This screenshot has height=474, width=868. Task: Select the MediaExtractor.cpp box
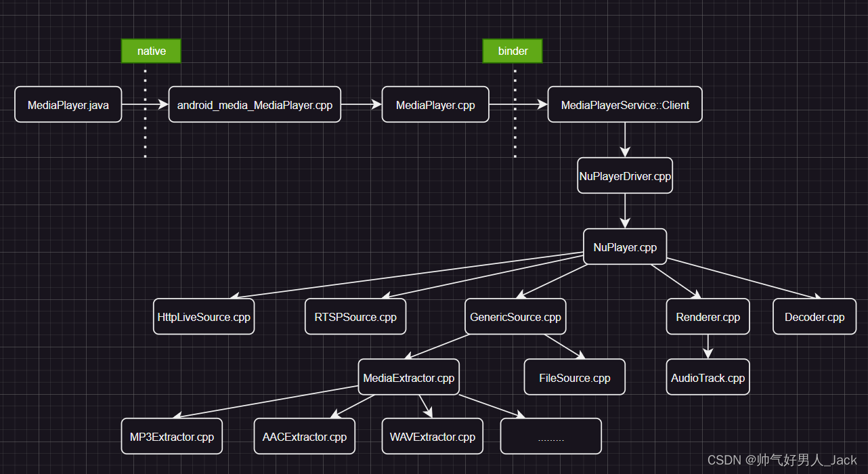(x=409, y=377)
